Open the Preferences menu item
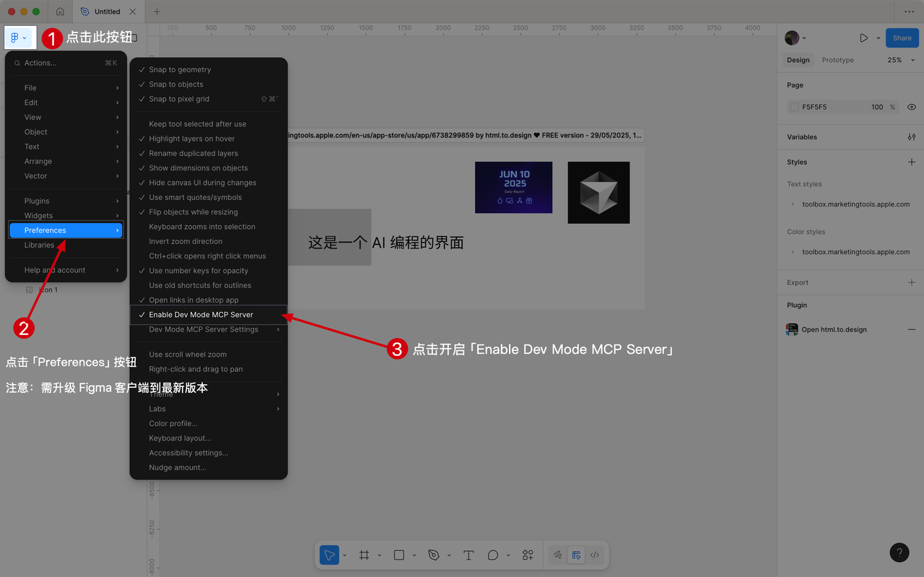 [x=66, y=230]
